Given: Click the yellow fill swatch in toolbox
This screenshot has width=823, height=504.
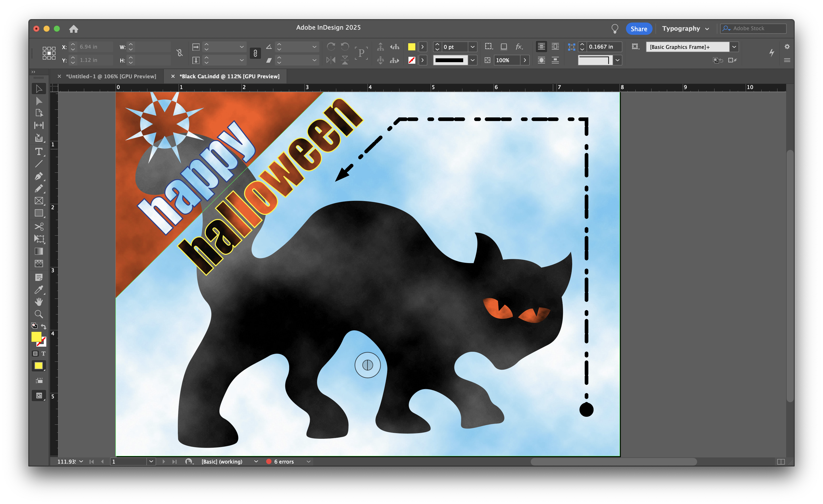Looking at the screenshot, I should [x=36, y=337].
